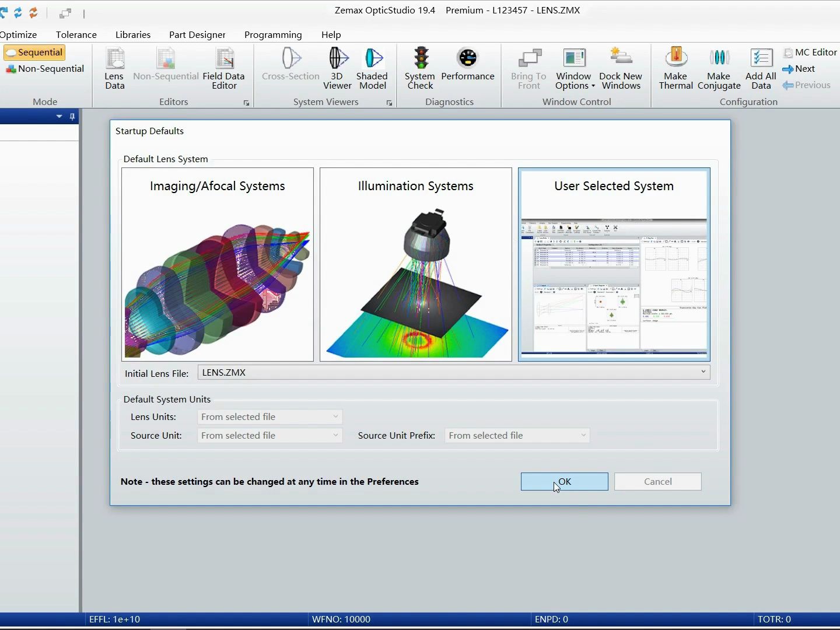Open the Help ribbon tab
This screenshot has width=840, height=630.
[331, 35]
